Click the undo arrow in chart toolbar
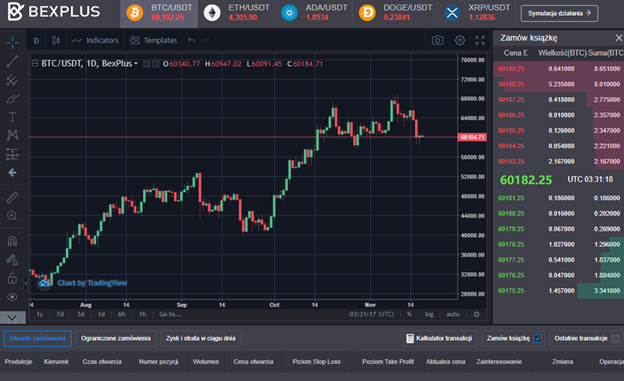Screen dimensions: 624x381 (191, 40)
